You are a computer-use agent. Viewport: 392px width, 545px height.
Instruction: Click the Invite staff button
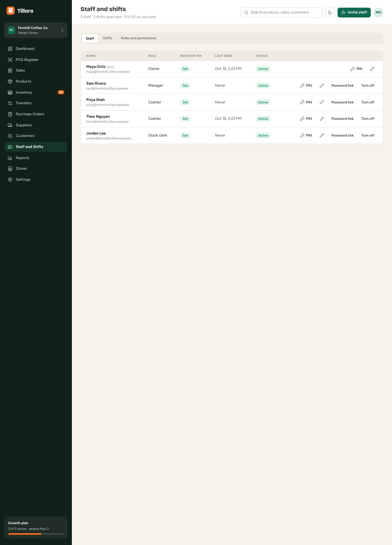[354, 12]
